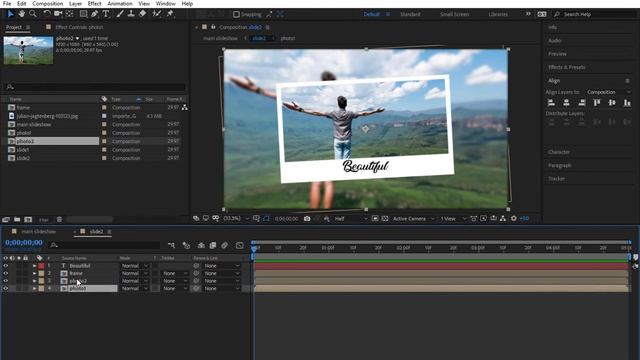Open the Character panel

[559, 152]
